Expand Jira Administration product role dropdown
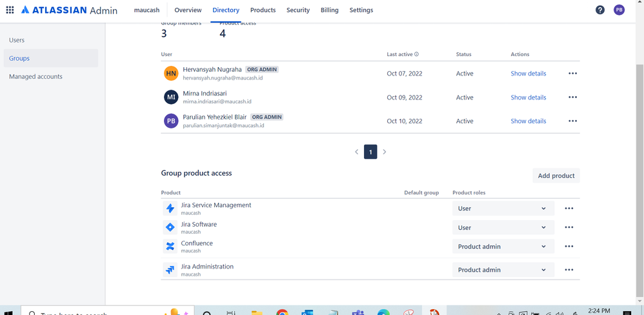 pos(503,270)
